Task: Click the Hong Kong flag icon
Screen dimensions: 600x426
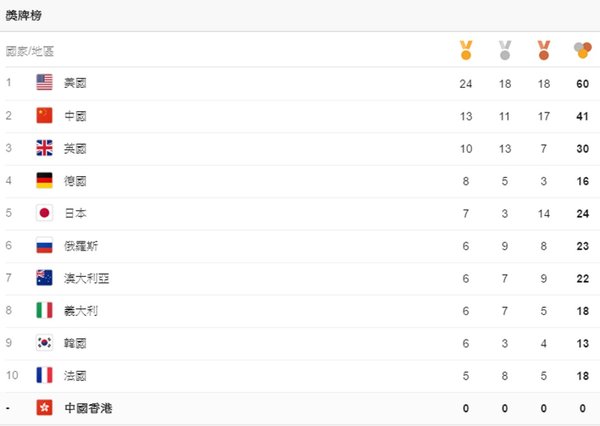Action: coord(44,408)
